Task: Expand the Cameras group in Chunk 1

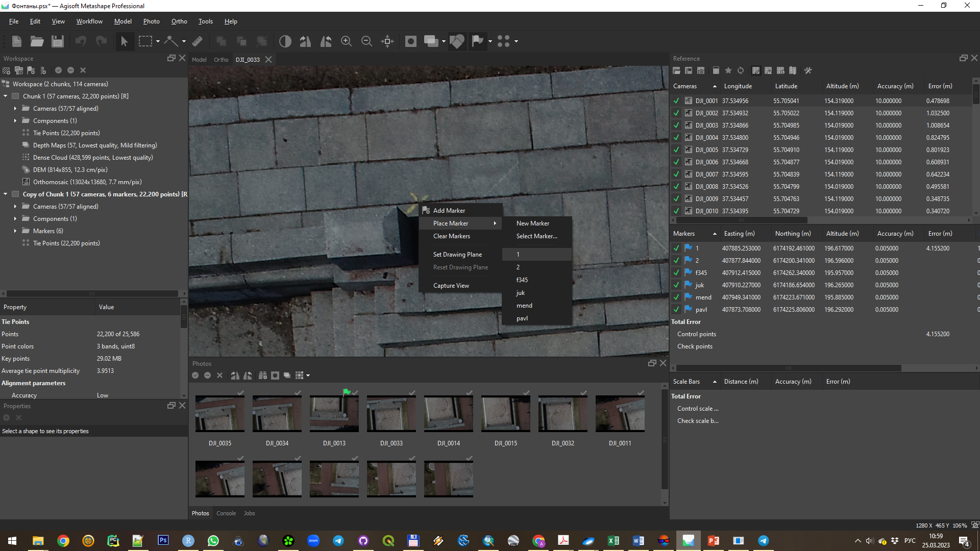Action: [15, 108]
